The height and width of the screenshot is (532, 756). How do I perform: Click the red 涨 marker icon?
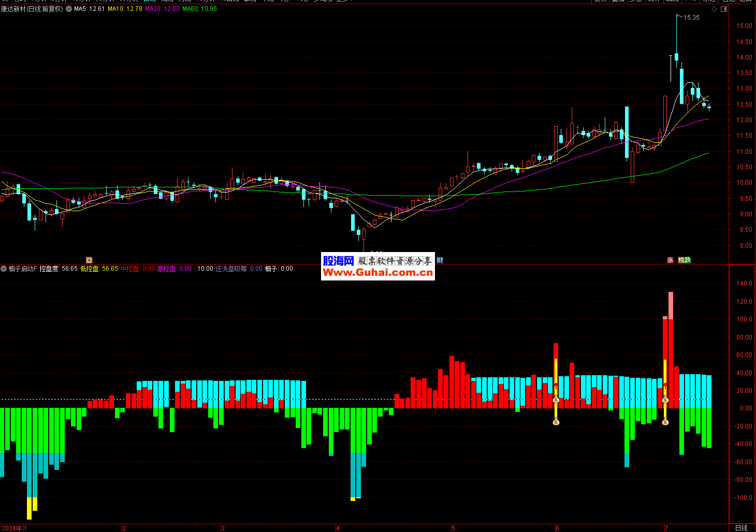(x=671, y=260)
